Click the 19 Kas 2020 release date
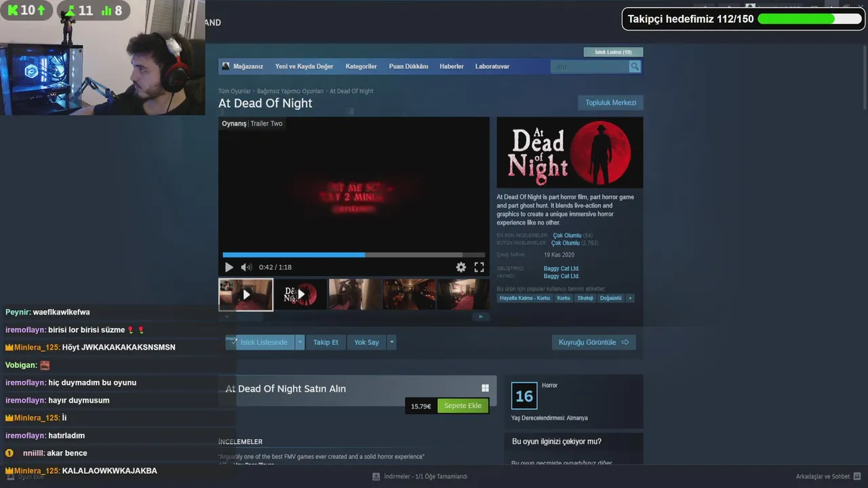 [559, 255]
